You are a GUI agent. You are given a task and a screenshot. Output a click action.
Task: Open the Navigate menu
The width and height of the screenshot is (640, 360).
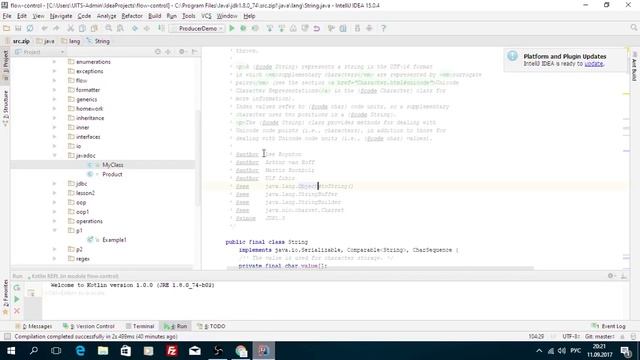coord(61,16)
